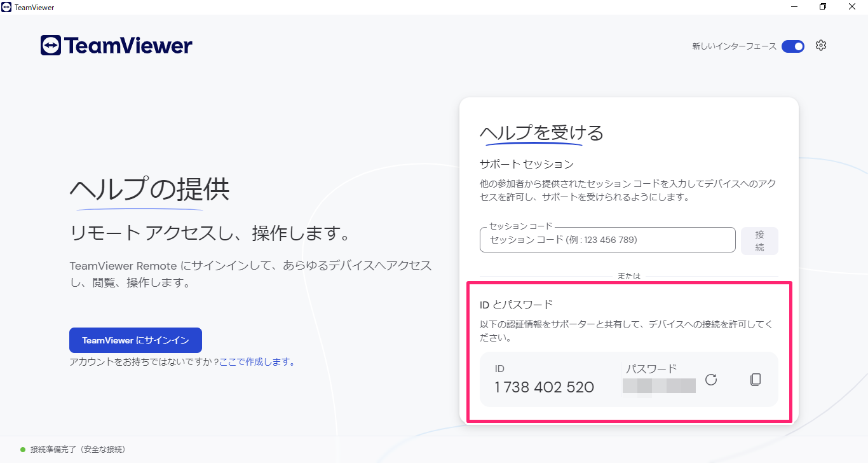This screenshot has width=868, height=463.
Task: Focus the セッション コード input field
Action: click(607, 240)
